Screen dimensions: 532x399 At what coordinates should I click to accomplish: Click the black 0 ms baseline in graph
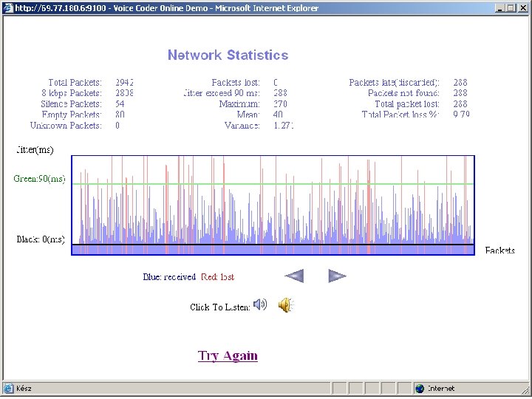273,245
